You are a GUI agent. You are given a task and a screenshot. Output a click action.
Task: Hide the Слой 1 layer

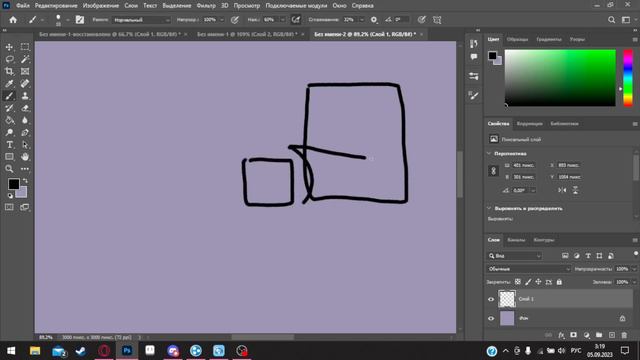[x=491, y=299]
